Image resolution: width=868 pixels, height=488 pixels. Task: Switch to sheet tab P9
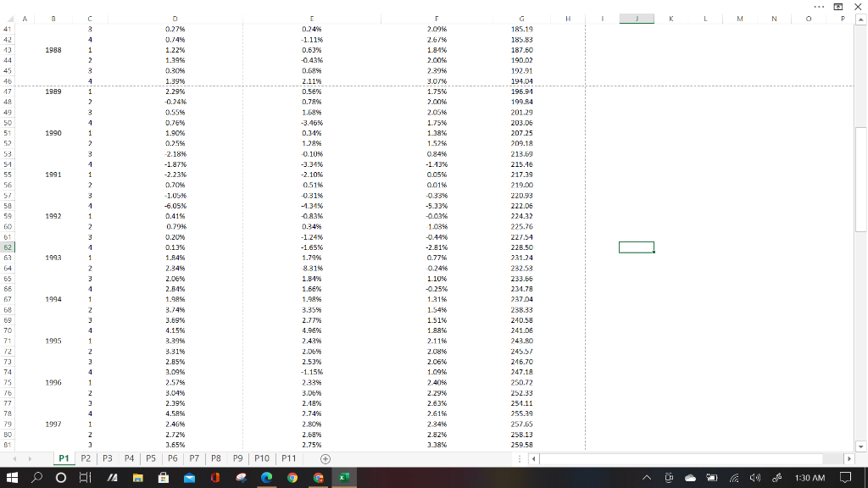[x=237, y=458]
